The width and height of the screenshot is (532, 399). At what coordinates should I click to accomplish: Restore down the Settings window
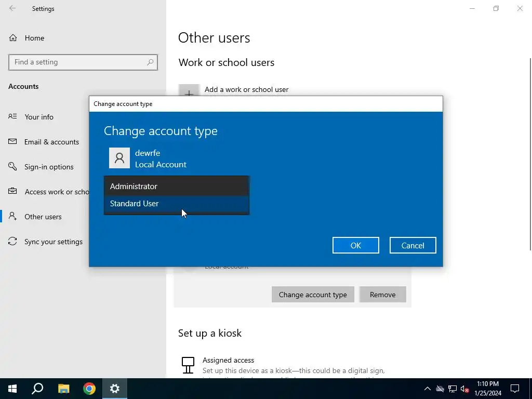(x=496, y=8)
